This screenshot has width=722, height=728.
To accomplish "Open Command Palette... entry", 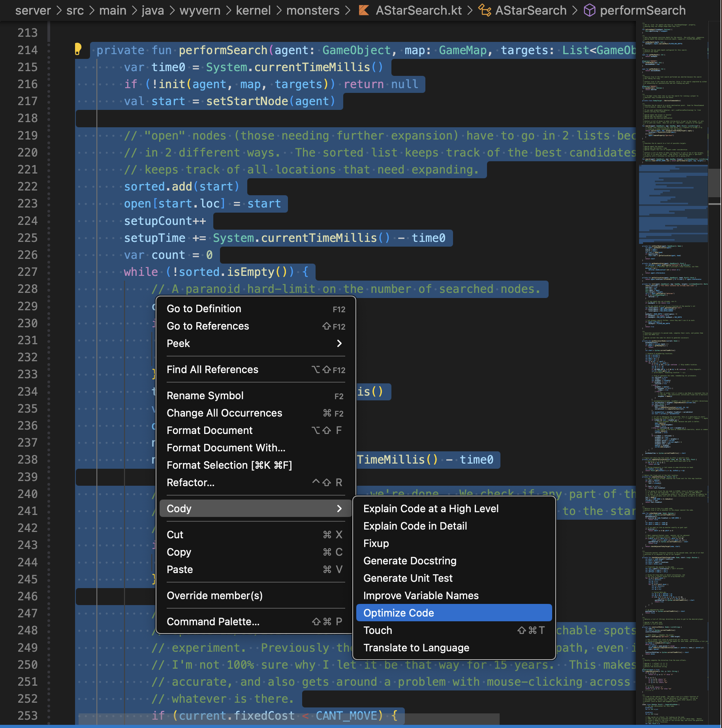I will [256, 622].
